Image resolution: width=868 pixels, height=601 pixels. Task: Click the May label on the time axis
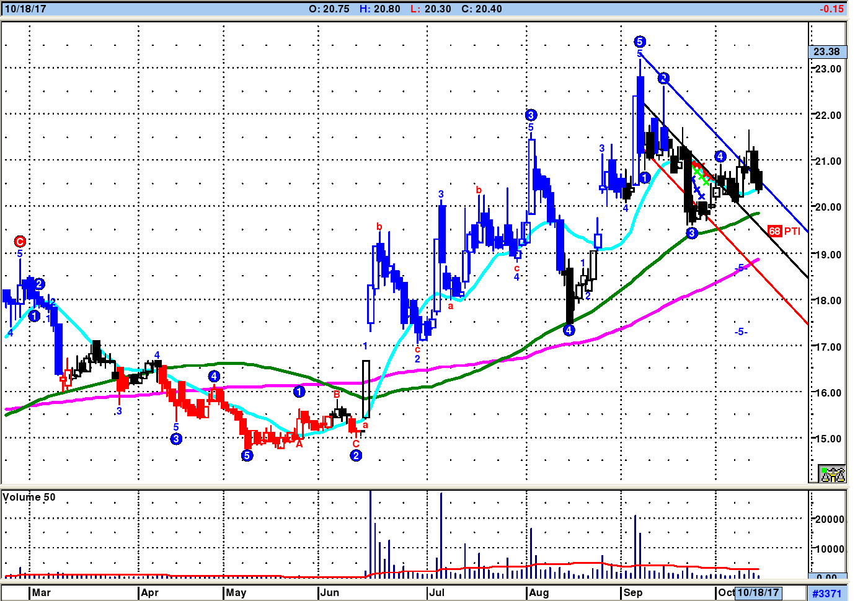[x=236, y=592]
